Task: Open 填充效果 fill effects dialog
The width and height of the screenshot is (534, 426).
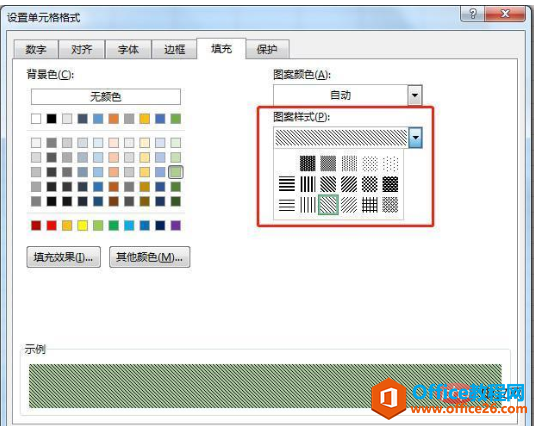Action: tap(63, 257)
